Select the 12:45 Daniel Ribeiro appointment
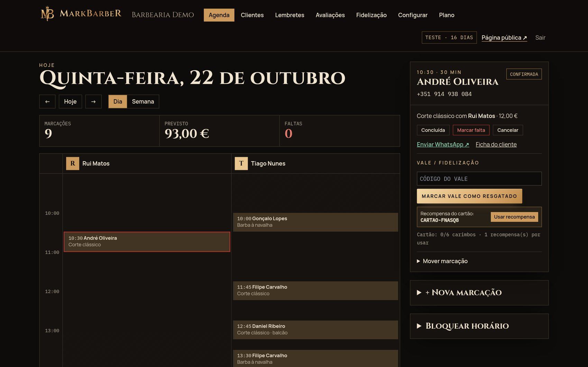 click(x=315, y=330)
